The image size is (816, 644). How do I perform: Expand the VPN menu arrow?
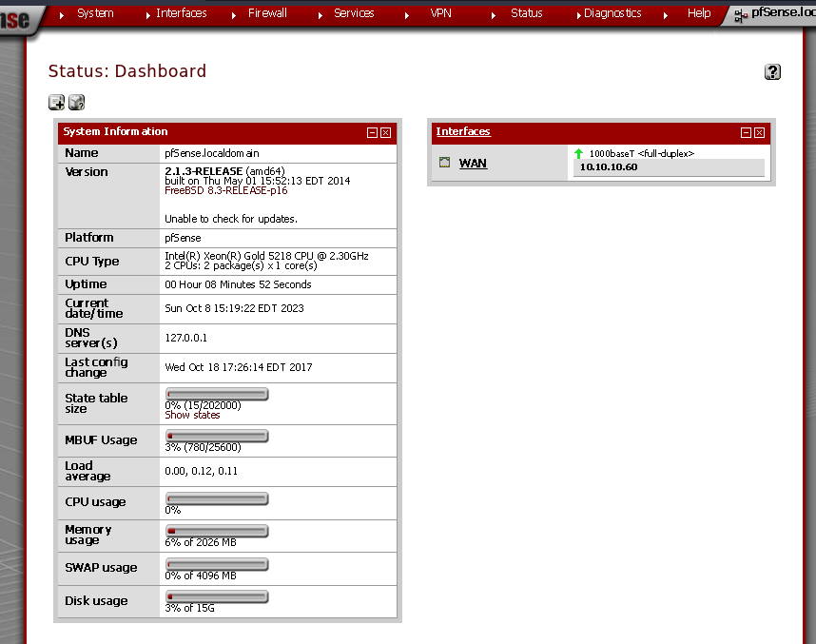(x=407, y=15)
